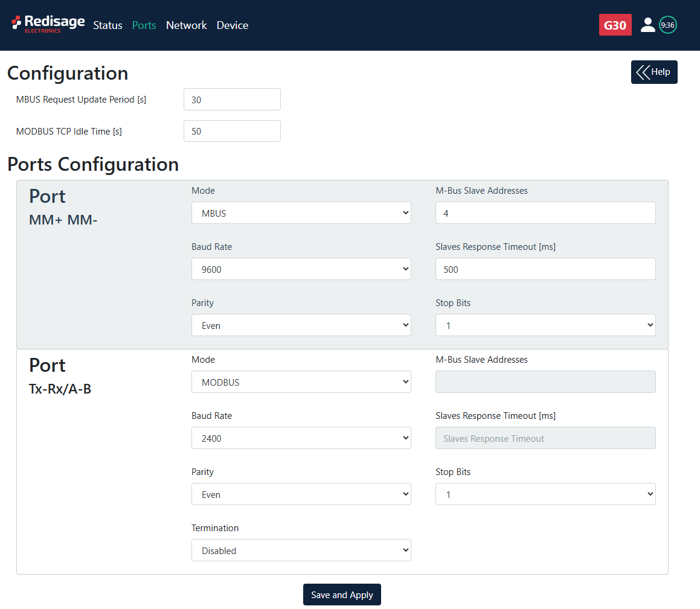700x609 pixels.
Task: Click the 9:36 session timer circle
Action: tap(667, 25)
